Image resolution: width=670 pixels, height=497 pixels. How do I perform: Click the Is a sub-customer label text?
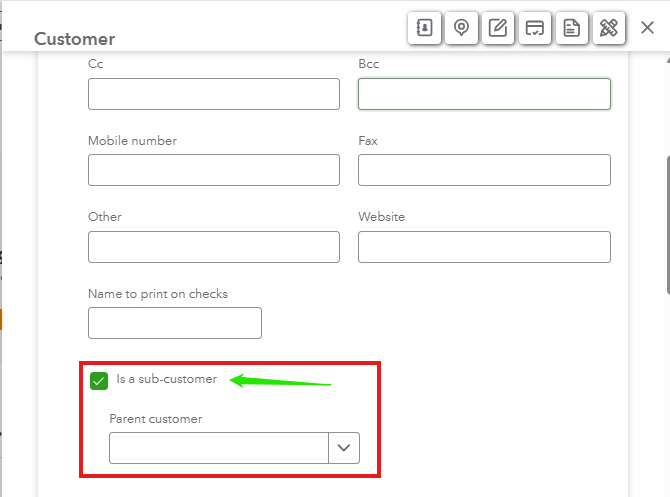(x=167, y=379)
